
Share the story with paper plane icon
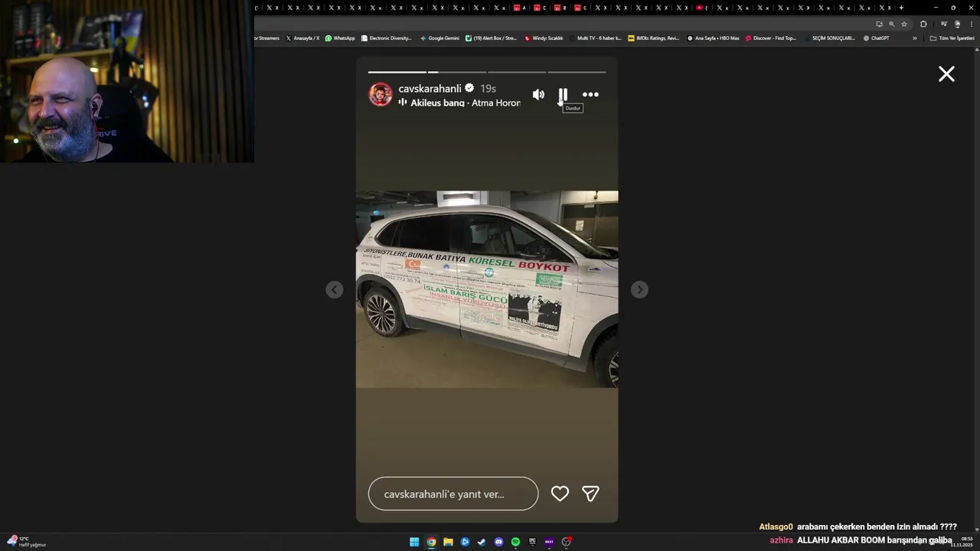point(590,494)
